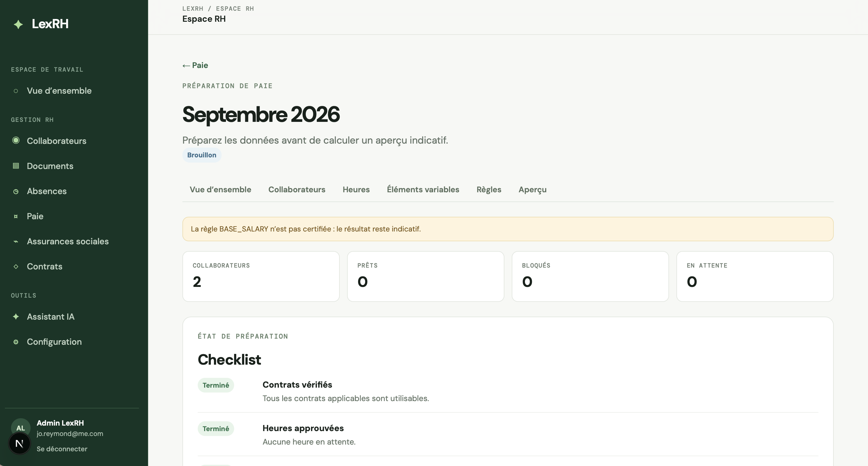This screenshot has height=466, width=868.
Task: Open Assistant IA in the sidebar
Action: pos(51,317)
